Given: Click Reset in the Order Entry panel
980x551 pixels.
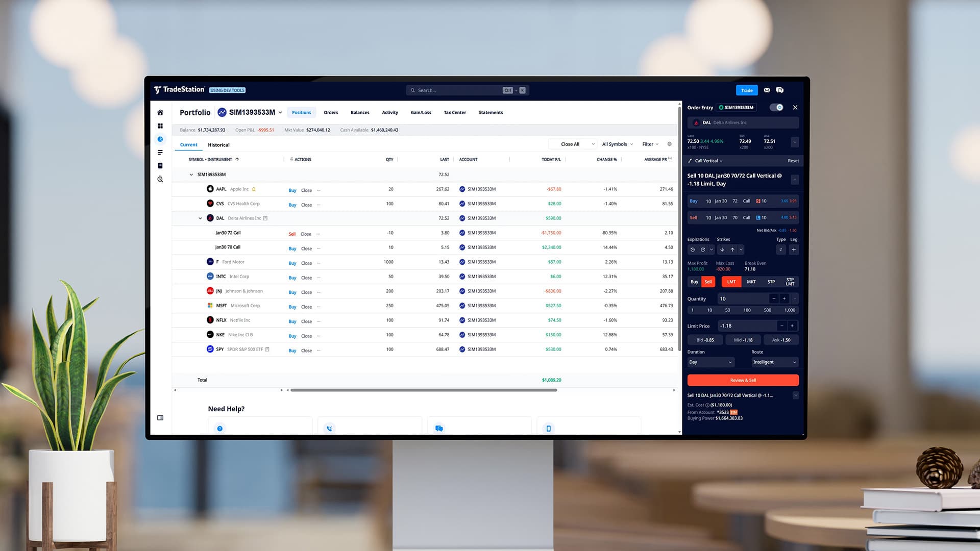Looking at the screenshot, I should [x=793, y=161].
